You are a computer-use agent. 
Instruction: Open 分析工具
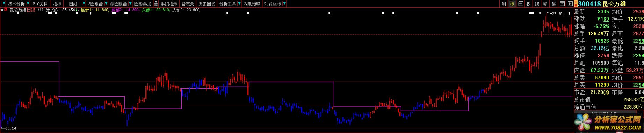[228, 4]
